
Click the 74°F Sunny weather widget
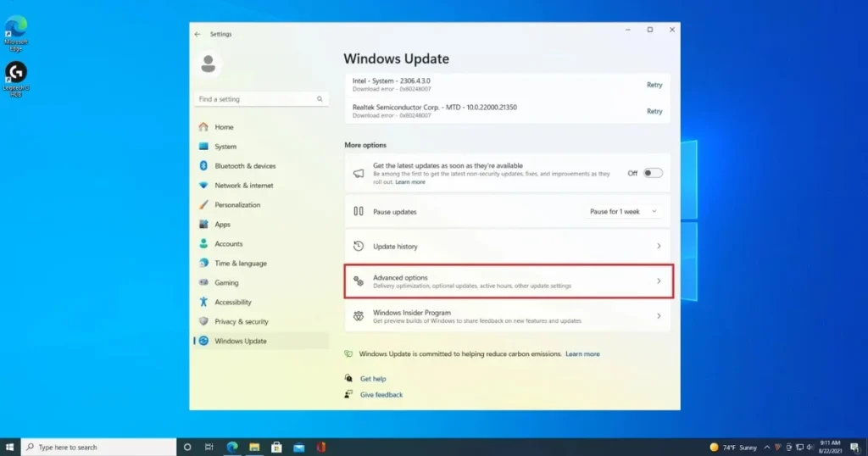click(733, 448)
